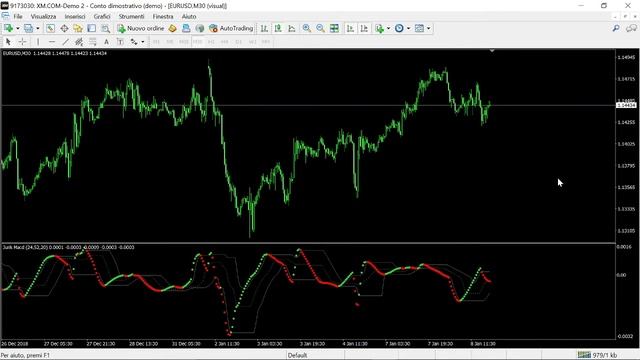
Task: Select the M30 timeframe button
Action: click(198, 42)
